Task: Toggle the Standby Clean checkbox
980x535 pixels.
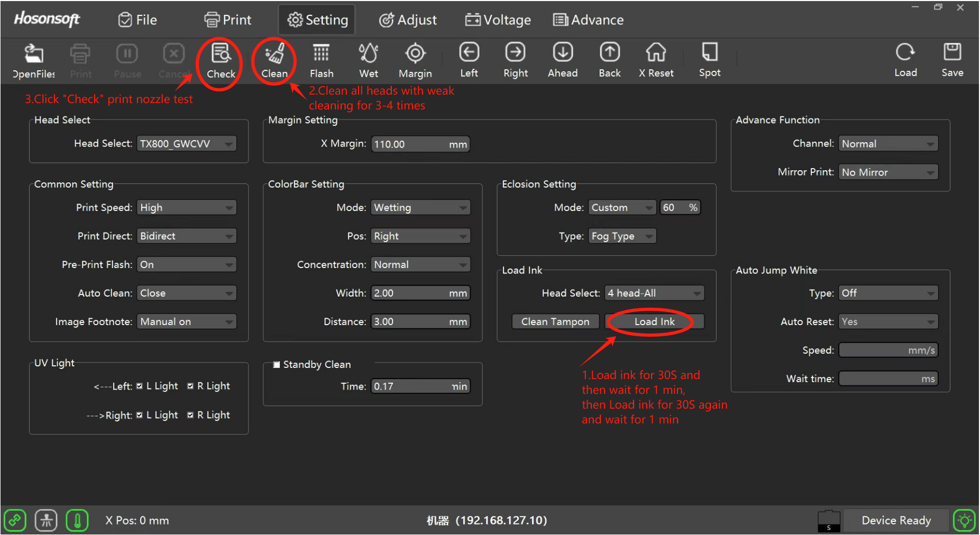Action: (276, 365)
